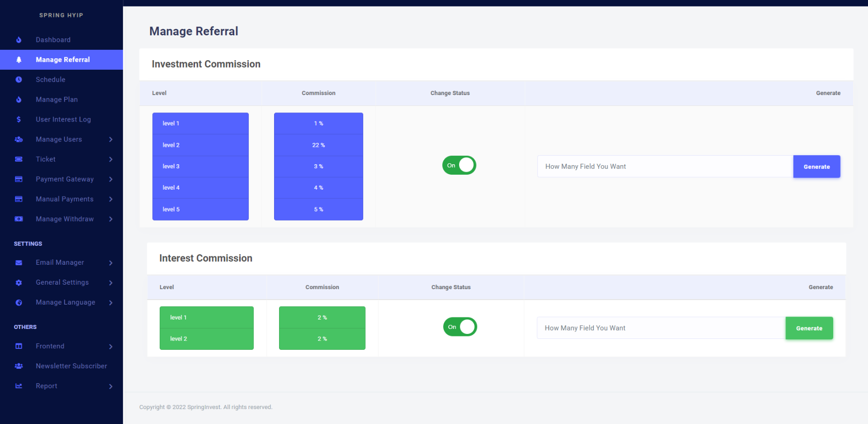Click the Ticket icon in sidebar

[x=19, y=159]
